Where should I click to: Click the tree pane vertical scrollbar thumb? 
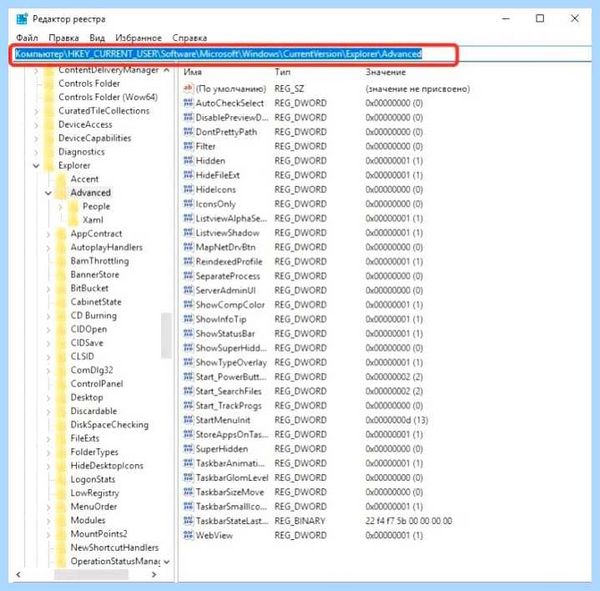[166, 335]
